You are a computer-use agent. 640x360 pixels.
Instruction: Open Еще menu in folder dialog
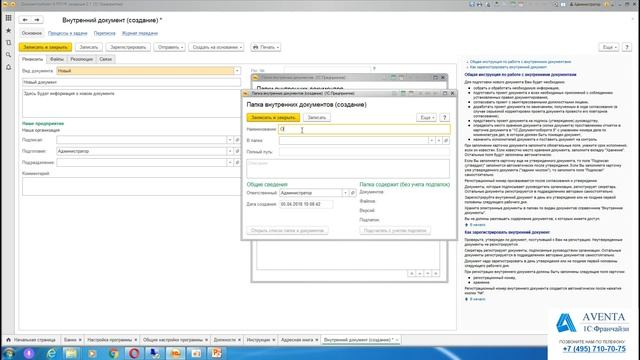[426, 118]
